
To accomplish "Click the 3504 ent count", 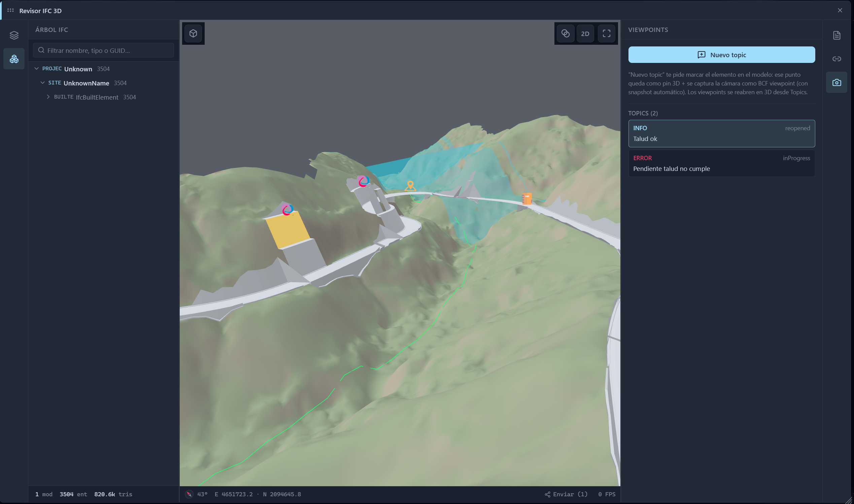I will point(73,494).
